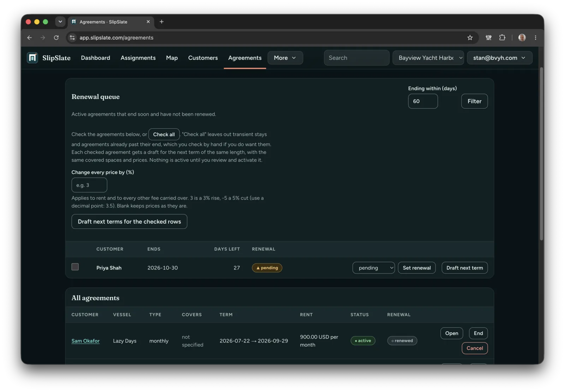Screen dimensions: 565x392
Task: Go to the Dashboard nav item
Action: 95,58
